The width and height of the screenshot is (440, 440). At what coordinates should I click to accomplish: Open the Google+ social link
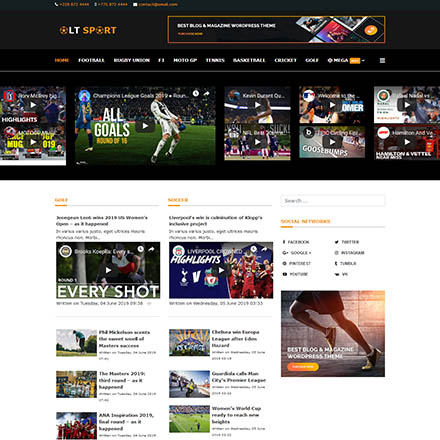pos(297,253)
